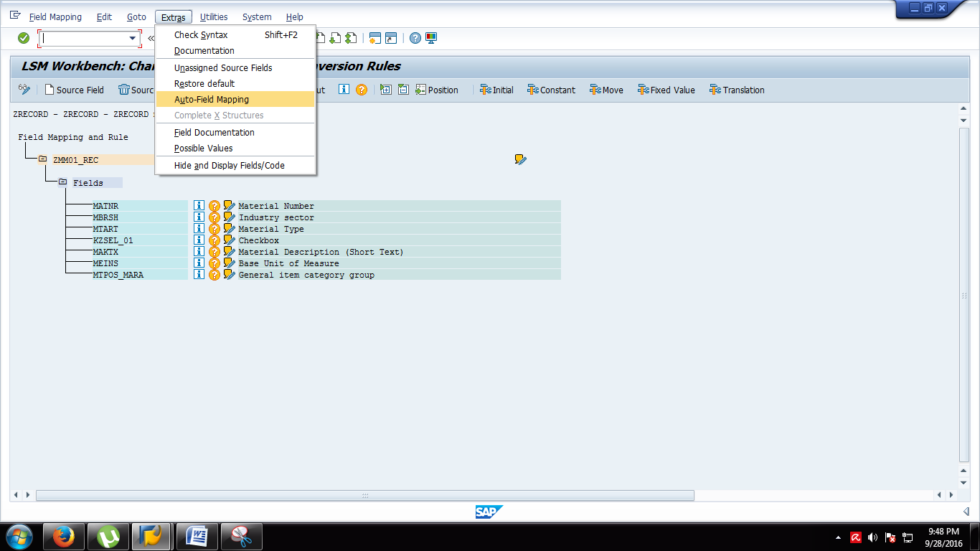Viewport: 980px width, 551px height.
Task: Apply the Fixed Value rule button
Action: coord(666,90)
